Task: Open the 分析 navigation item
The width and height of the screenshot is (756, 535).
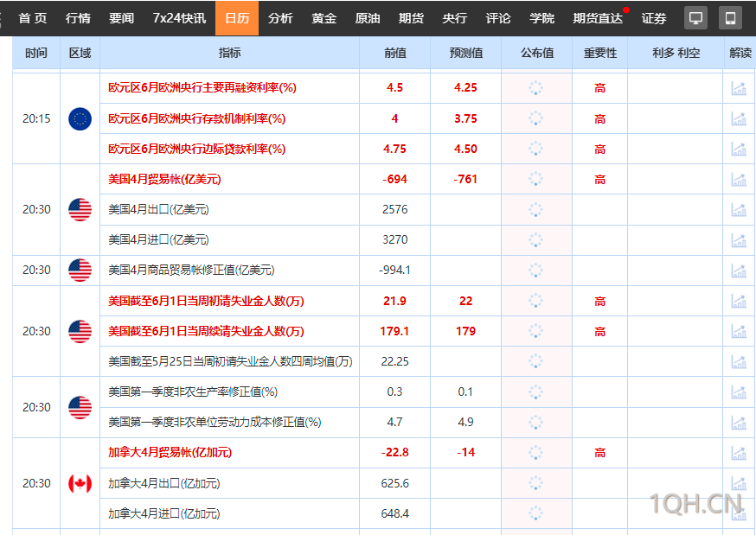Action: 280,18
